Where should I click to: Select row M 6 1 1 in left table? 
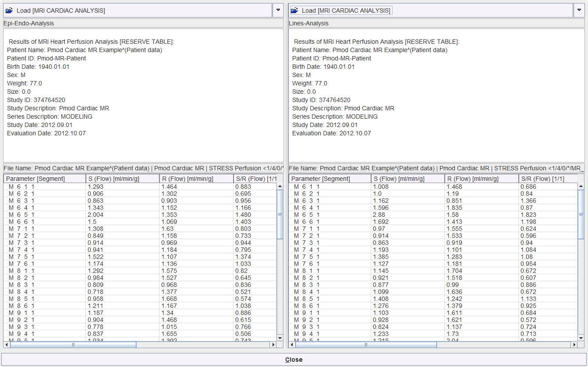click(x=140, y=187)
